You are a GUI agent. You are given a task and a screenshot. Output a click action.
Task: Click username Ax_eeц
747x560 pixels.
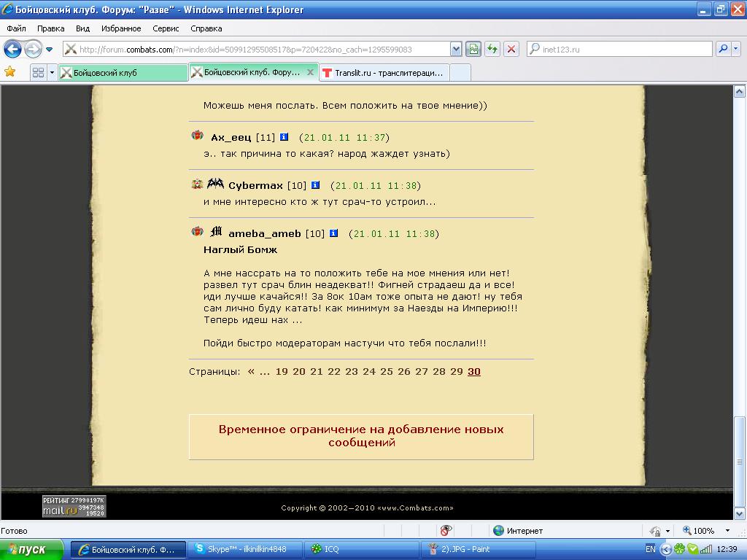(231, 138)
